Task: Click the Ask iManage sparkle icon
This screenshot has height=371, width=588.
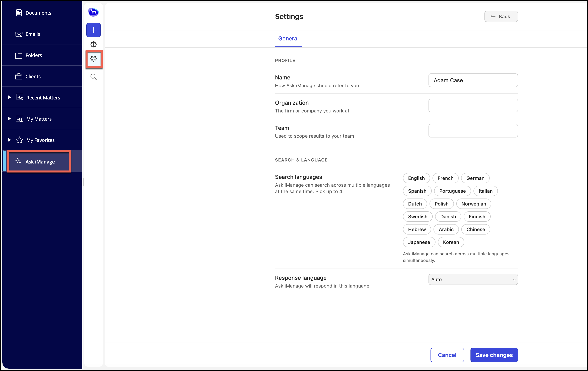Action: click(x=18, y=161)
